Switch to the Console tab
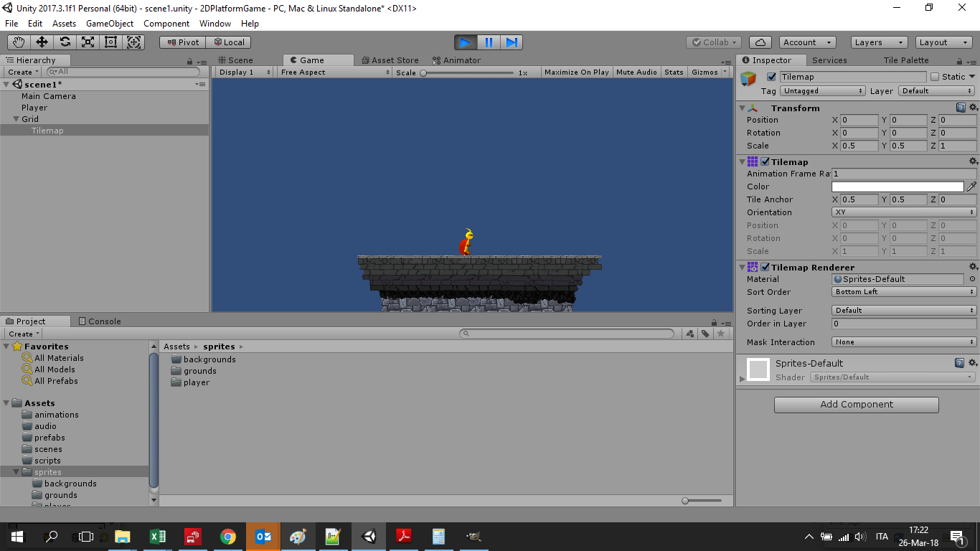The image size is (980, 551). point(100,321)
